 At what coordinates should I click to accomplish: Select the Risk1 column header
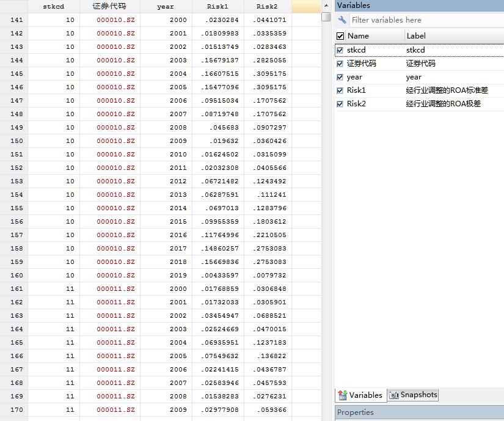(x=218, y=7)
